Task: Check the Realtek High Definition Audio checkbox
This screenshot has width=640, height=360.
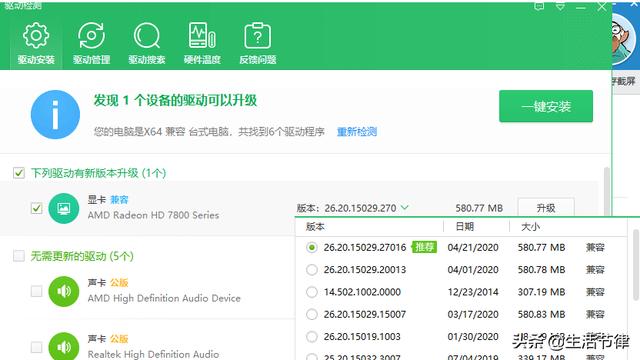Action: tap(37, 347)
